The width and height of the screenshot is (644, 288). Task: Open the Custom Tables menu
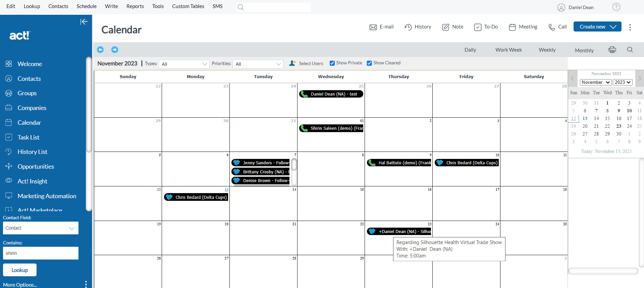pos(188,6)
